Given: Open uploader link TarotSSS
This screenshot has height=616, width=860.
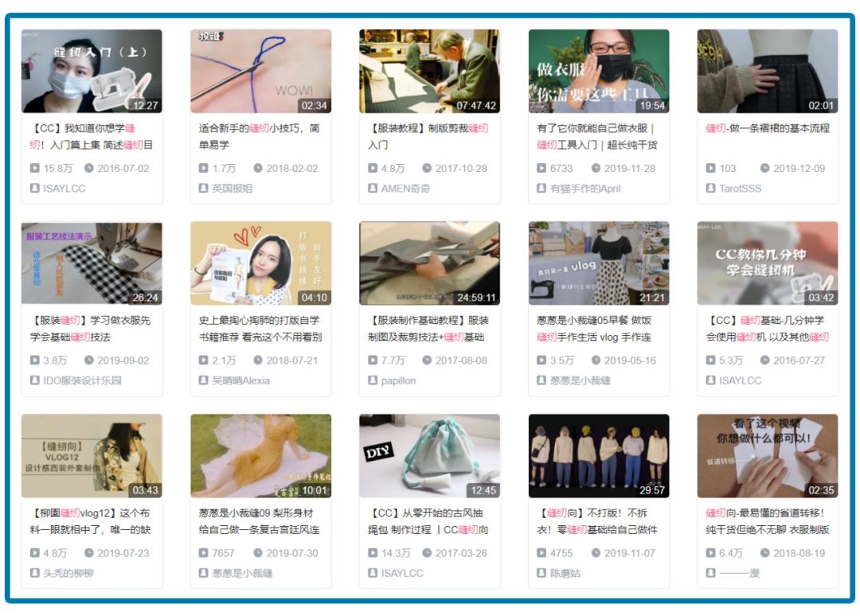Looking at the screenshot, I should coord(740,189).
